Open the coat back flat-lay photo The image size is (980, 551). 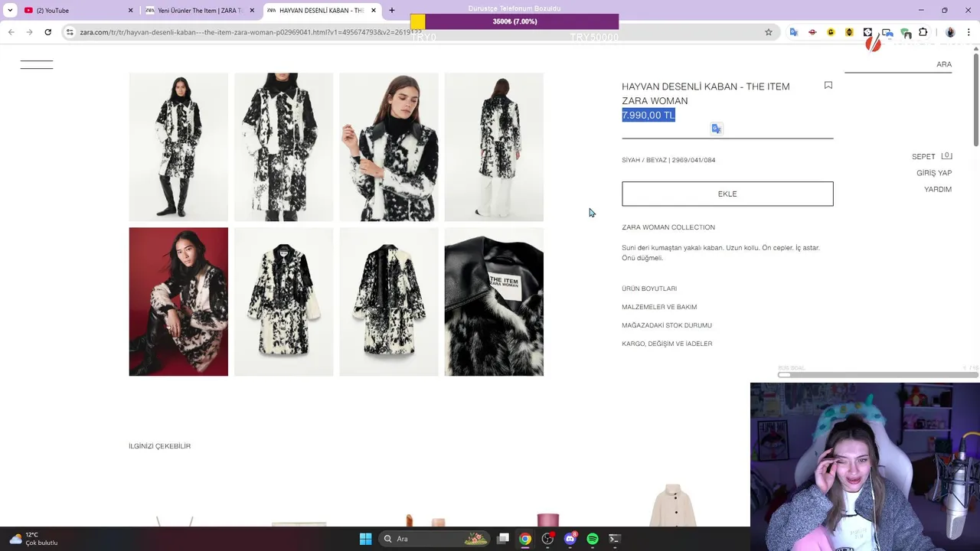[389, 302]
